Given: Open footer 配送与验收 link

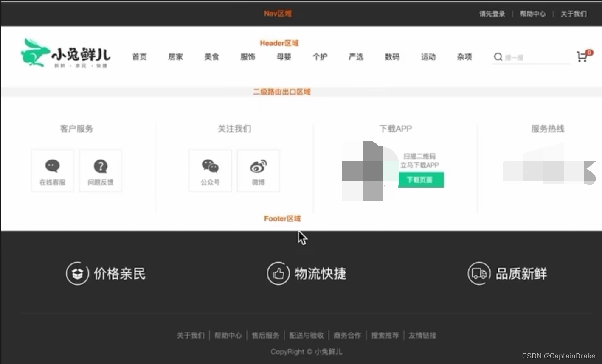Looking at the screenshot, I should (306, 336).
